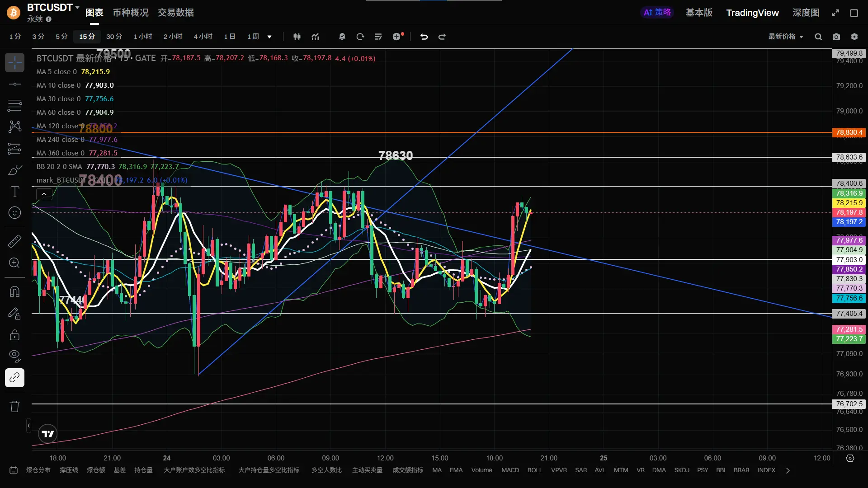Toggle the MACD indicator

[x=510, y=470]
